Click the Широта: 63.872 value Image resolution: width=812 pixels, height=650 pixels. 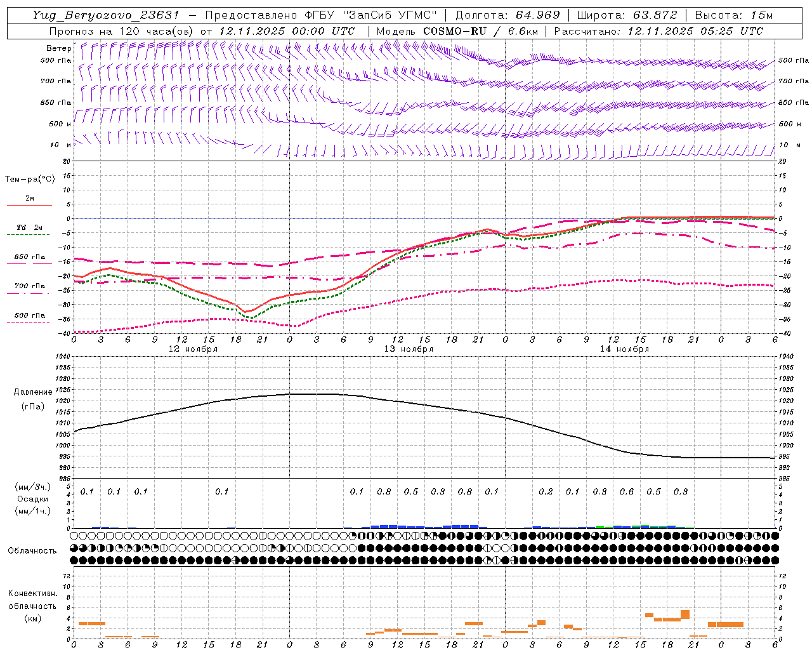tap(627, 15)
